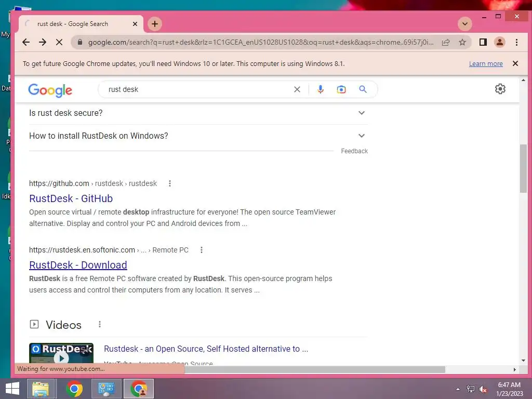Play the RustDesk video thumbnail
532x399 pixels.
[x=61, y=353]
